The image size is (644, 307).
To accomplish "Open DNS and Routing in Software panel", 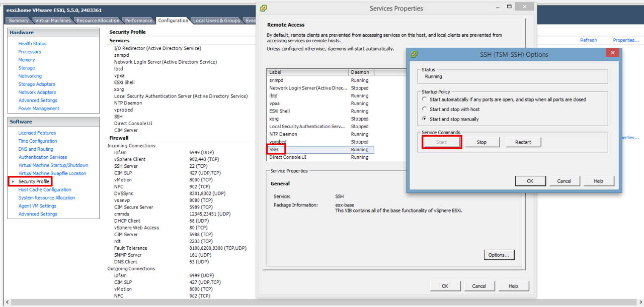I will pos(36,149).
